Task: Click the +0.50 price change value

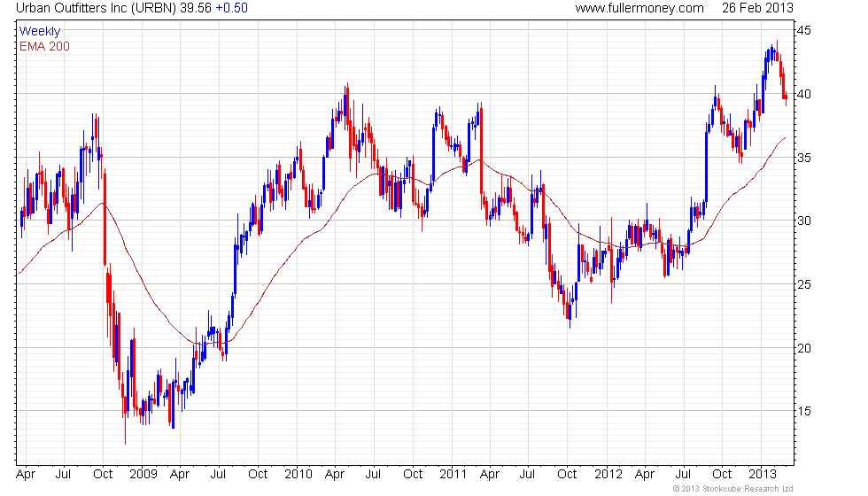Action: (231, 8)
